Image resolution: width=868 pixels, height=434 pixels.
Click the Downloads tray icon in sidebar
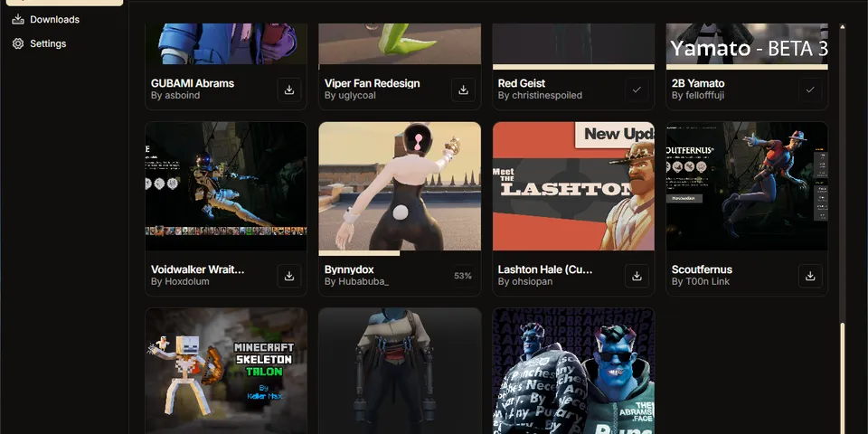pyautogui.click(x=18, y=19)
